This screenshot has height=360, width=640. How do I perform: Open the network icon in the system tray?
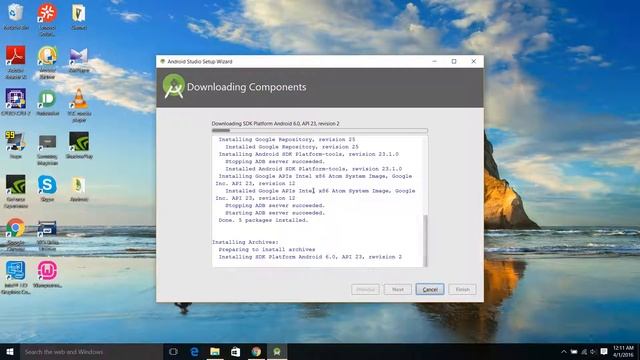pos(584,351)
